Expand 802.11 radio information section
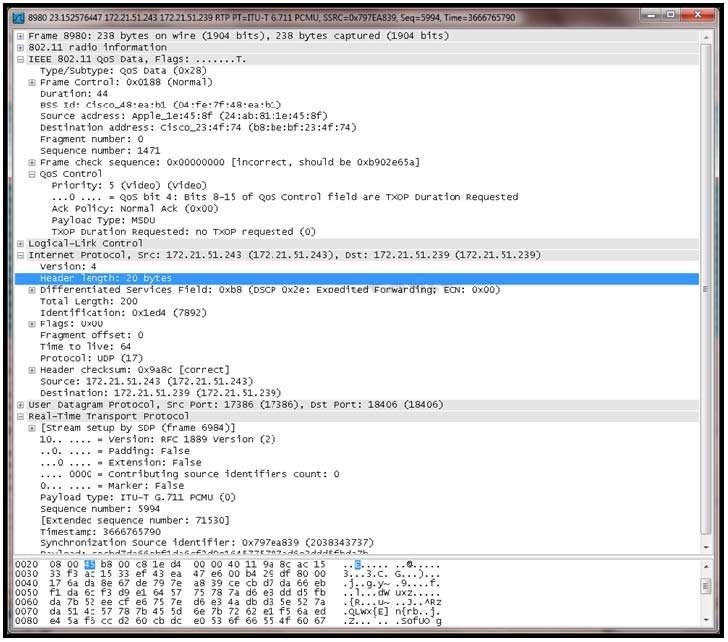This screenshot has height=642, width=728. click(21, 47)
